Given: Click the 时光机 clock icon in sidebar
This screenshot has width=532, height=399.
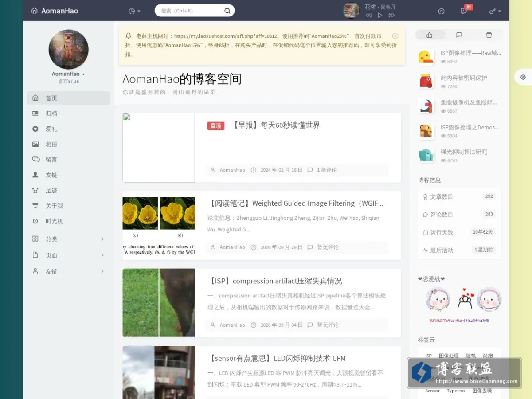Looking at the screenshot, I should click(x=35, y=221).
